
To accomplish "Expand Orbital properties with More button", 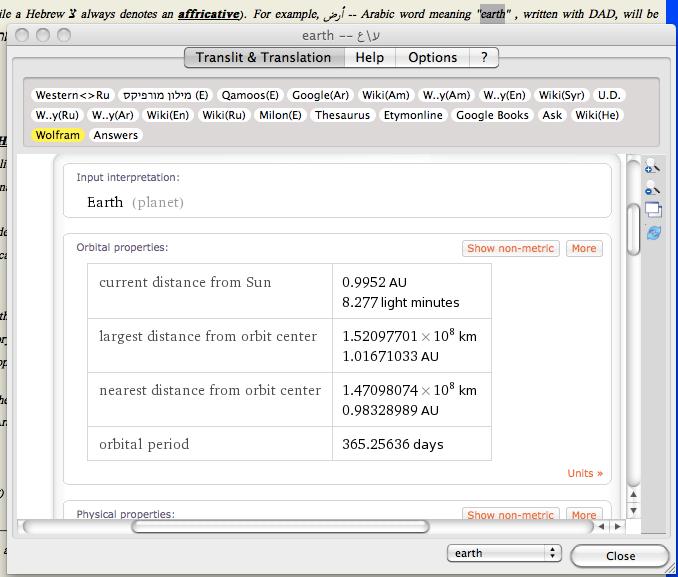I will tap(584, 248).
